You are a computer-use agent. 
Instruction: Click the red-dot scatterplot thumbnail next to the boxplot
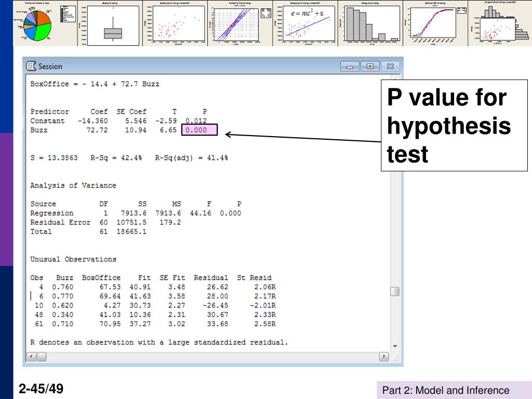pos(176,23)
